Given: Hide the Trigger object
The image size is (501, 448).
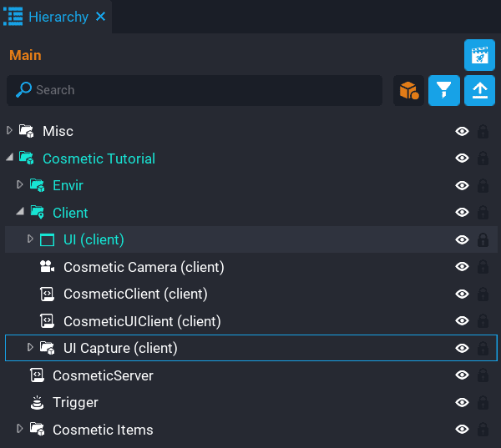Looking at the screenshot, I should point(461,403).
